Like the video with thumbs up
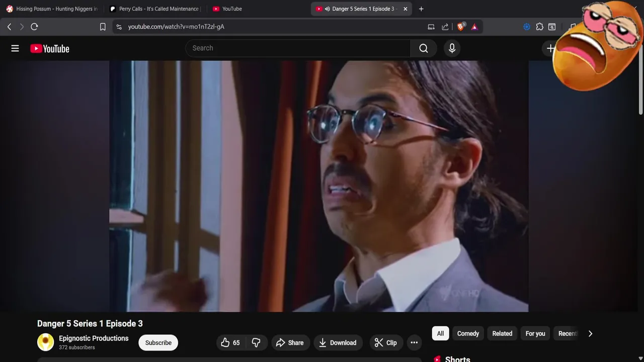Viewport: 644px width, 362px height. point(230,343)
